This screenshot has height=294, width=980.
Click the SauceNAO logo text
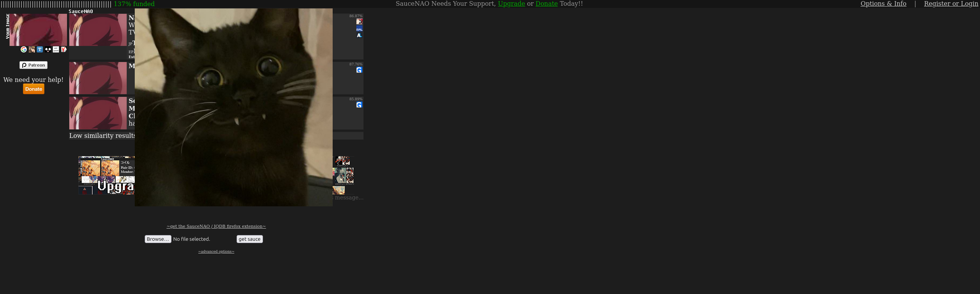tap(81, 11)
